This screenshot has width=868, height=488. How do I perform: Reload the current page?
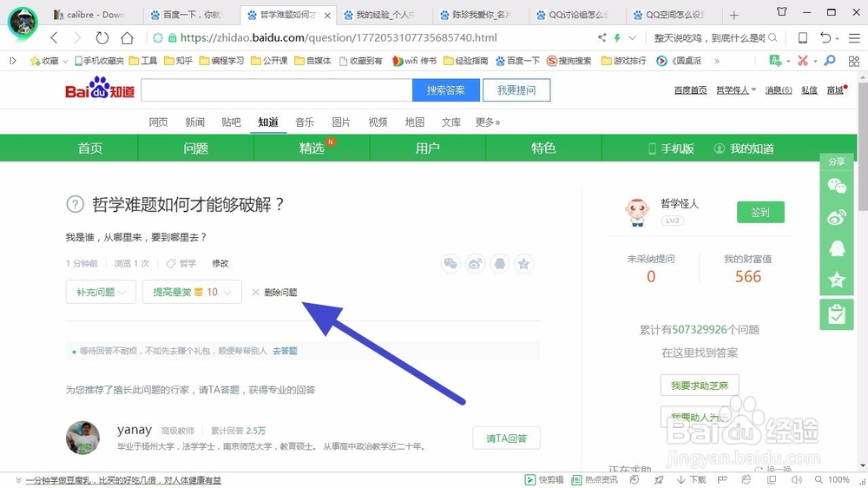[x=102, y=37]
